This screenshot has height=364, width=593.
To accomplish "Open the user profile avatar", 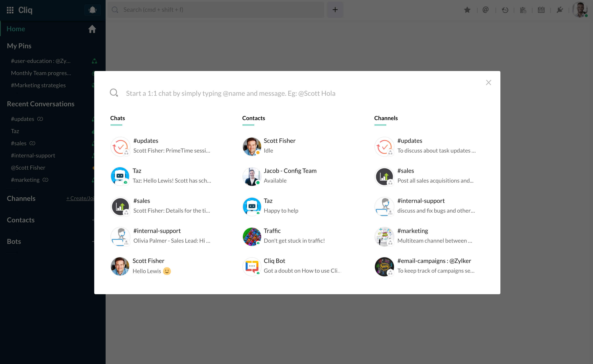I will (580, 10).
